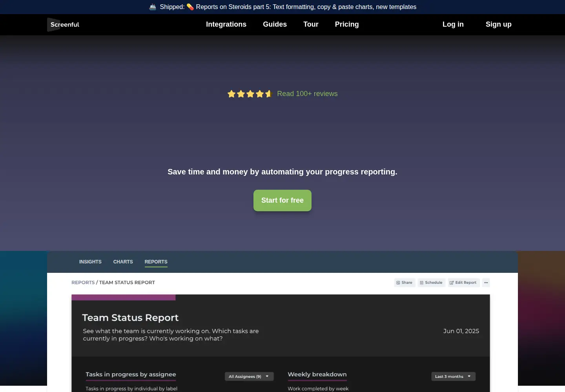Viewport: 565px width, 392px height.
Task: Click the Edit Report button
Action: click(x=463, y=283)
